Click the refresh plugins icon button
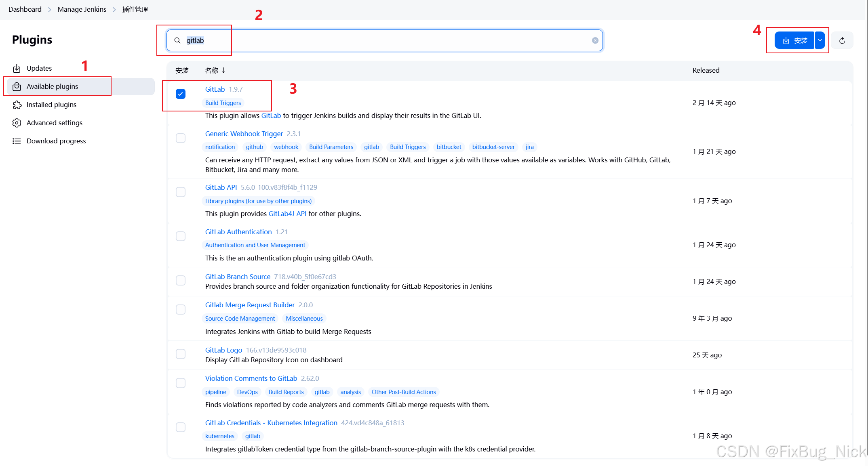 tap(842, 40)
